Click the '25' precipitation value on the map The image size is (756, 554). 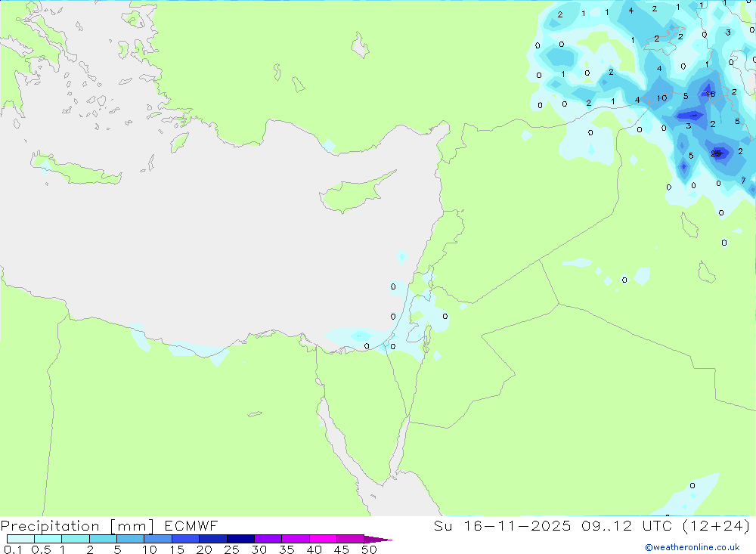tap(716, 153)
